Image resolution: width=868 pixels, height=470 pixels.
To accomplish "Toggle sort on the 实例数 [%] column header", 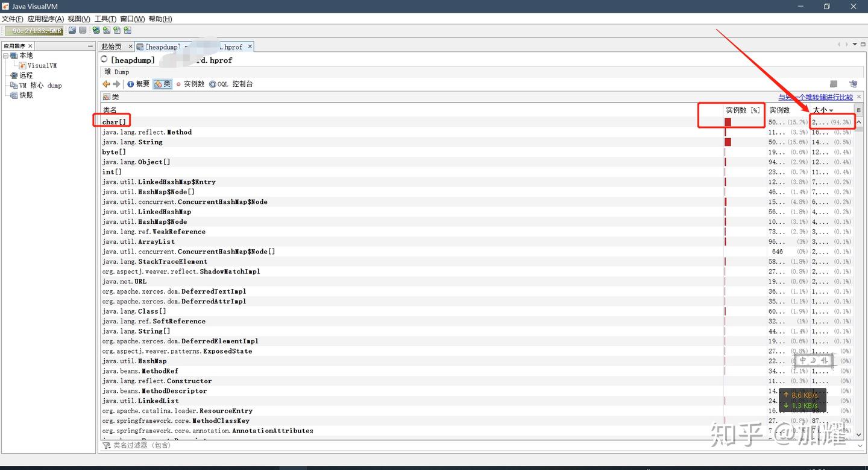I will (x=743, y=110).
